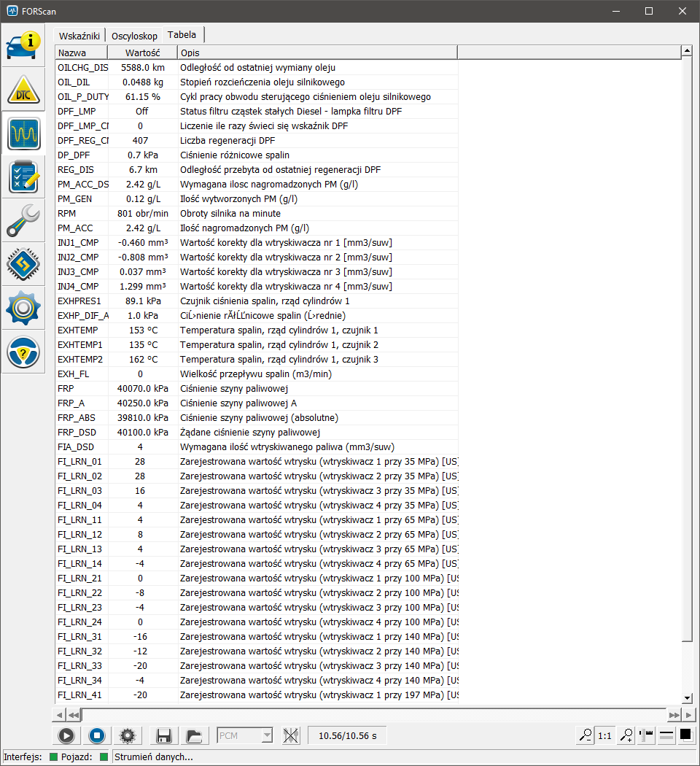Select the oscilloscope live data section

[23, 134]
